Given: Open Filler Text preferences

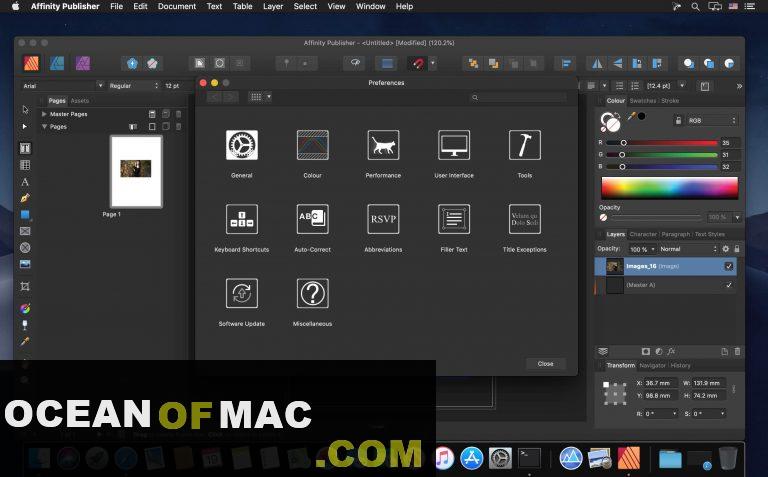Looking at the screenshot, I should pos(454,219).
